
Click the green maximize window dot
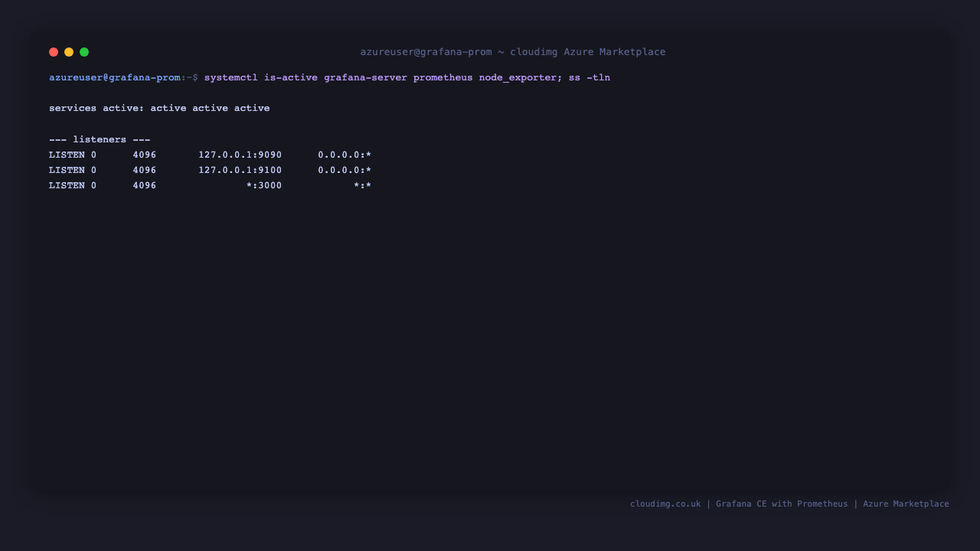[84, 52]
